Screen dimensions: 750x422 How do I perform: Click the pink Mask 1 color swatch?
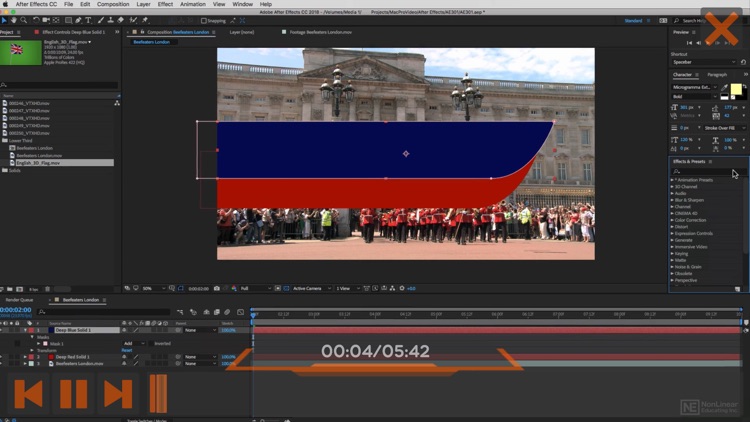tap(45, 344)
